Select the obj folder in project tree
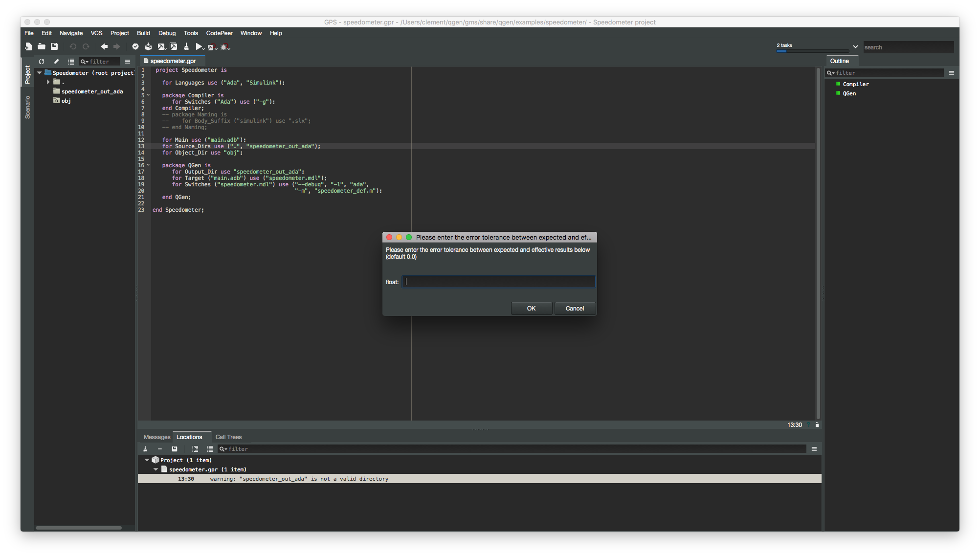Viewport: 980px width, 556px height. point(62,101)
